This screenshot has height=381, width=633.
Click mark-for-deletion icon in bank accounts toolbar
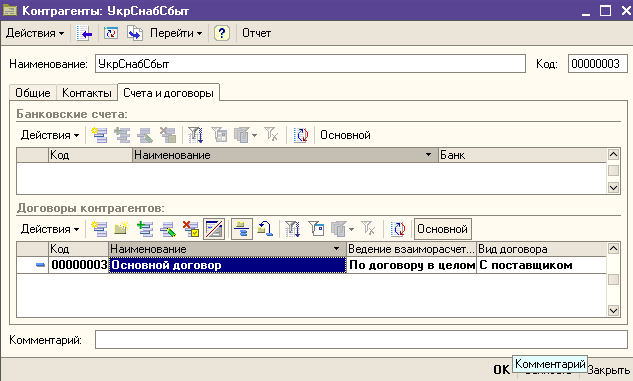[168, 135]
